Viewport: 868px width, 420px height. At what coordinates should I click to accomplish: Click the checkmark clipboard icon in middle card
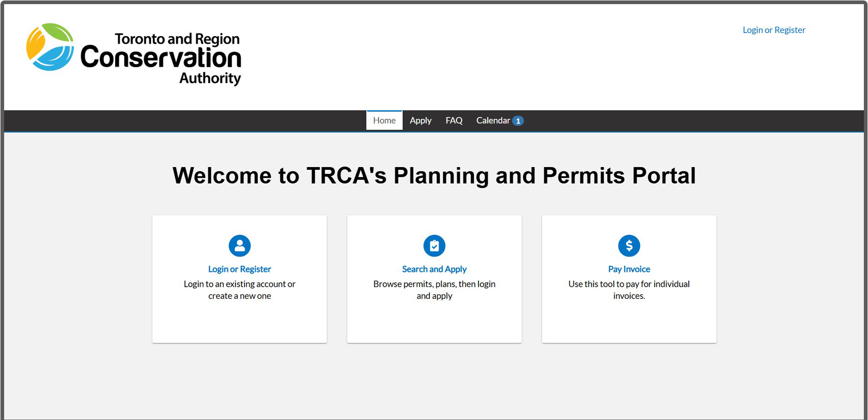[434, 246]
